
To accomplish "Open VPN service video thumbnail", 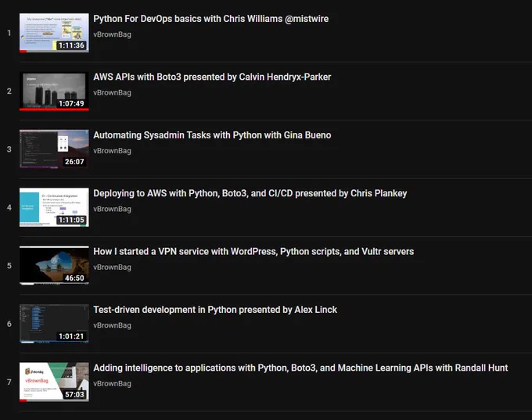I will (x=54, y=266).
